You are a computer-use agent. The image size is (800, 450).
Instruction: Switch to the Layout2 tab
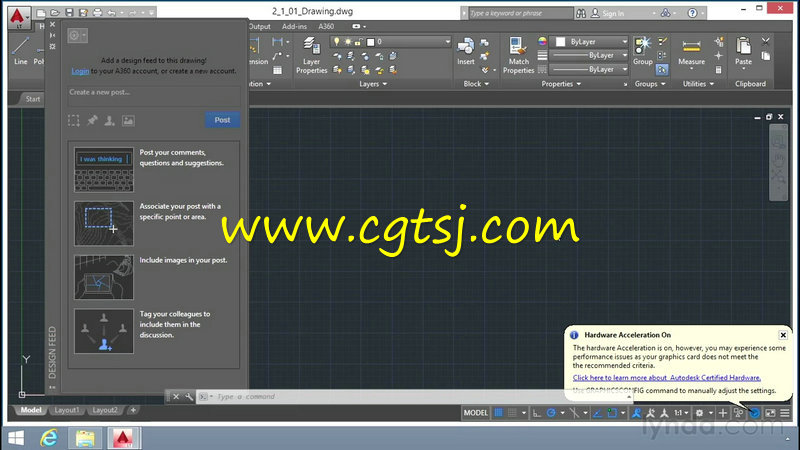105,410
